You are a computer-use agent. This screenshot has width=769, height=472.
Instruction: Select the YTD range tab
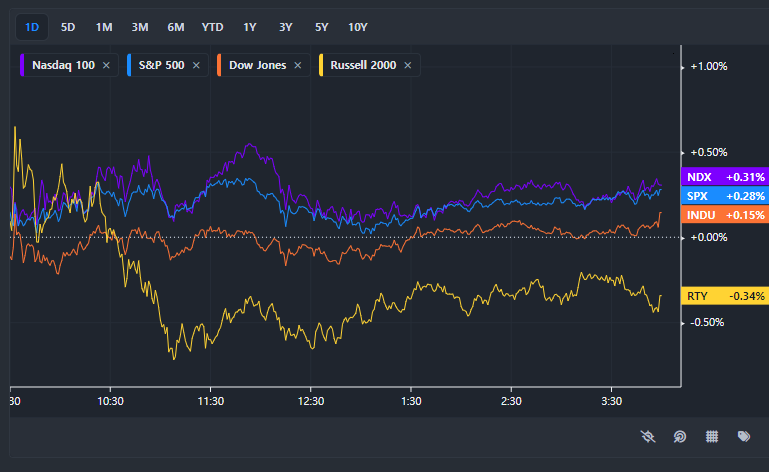pyautogui.click(x=212, y=27)
